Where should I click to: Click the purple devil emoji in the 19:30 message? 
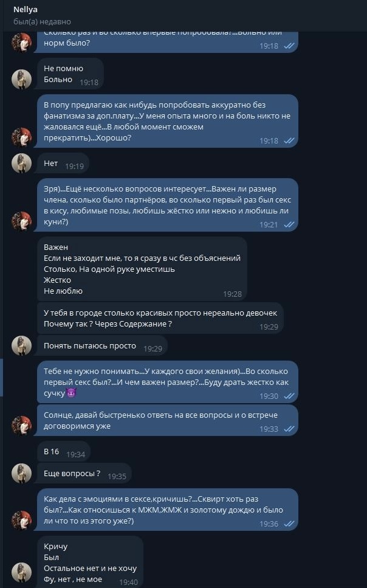point(70,394)
